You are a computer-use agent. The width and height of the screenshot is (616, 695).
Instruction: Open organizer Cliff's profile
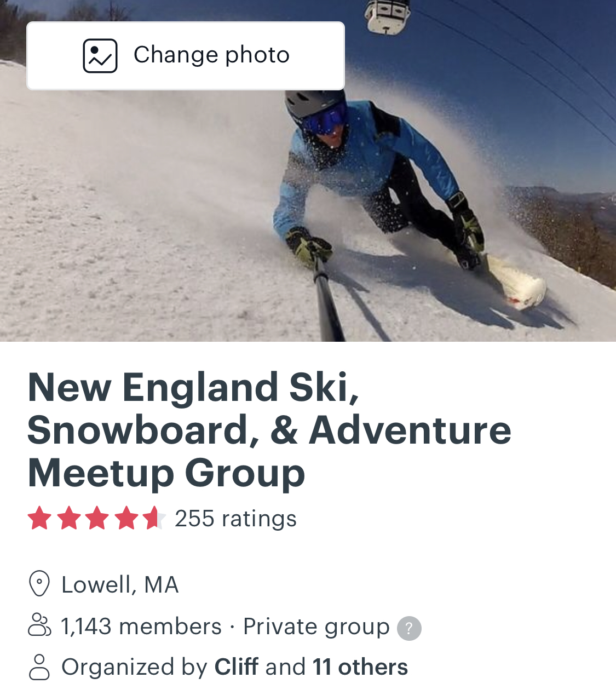coord(237,667)
